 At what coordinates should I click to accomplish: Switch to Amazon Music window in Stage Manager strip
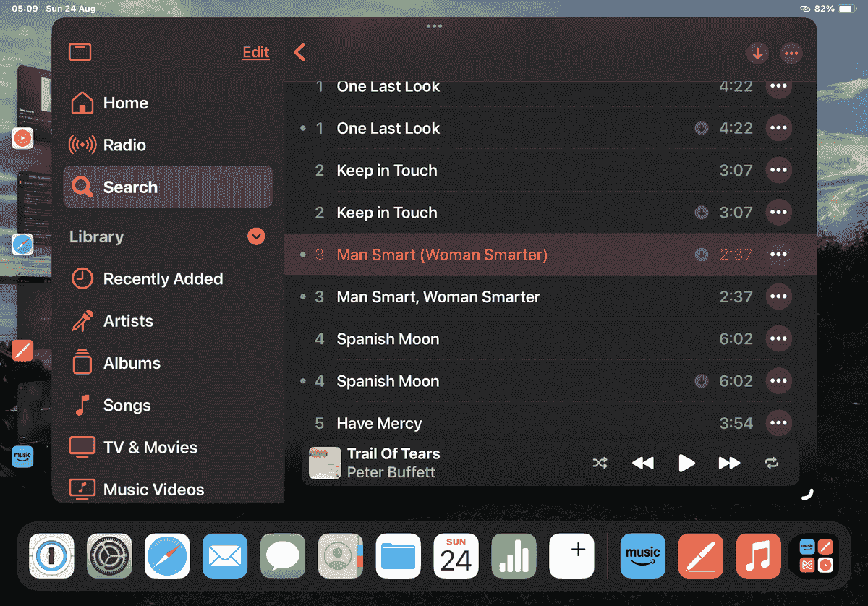(x=22, y=456)
